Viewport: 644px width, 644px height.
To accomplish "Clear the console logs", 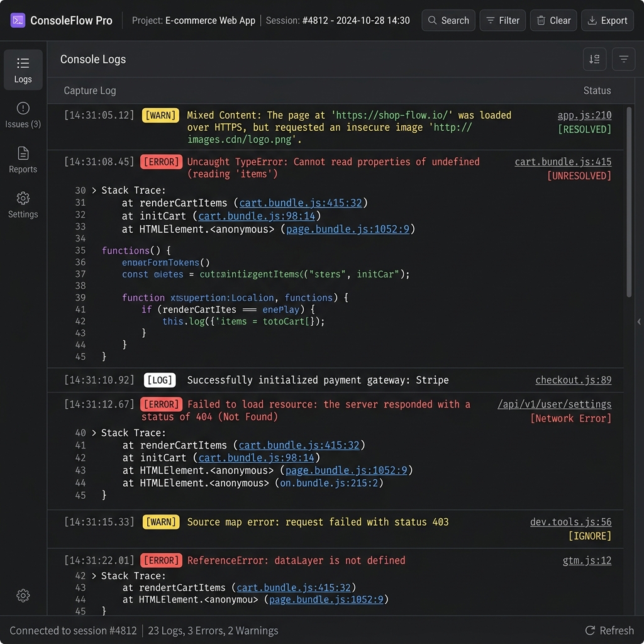I will (x=553, y=21).
